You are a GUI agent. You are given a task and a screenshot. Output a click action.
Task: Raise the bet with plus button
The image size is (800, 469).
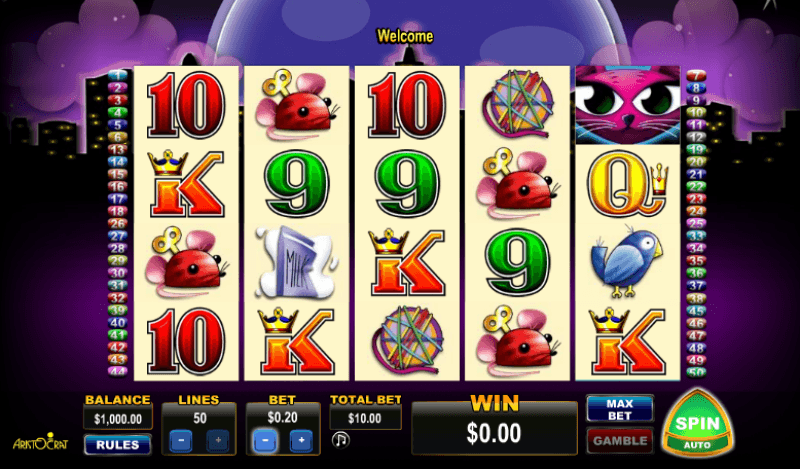(301, 440)
